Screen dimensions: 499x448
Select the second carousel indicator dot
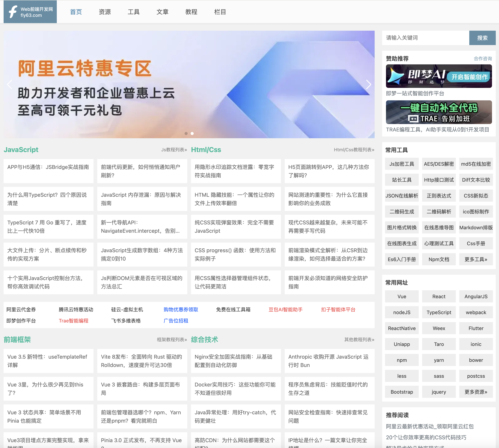(192, 133)
